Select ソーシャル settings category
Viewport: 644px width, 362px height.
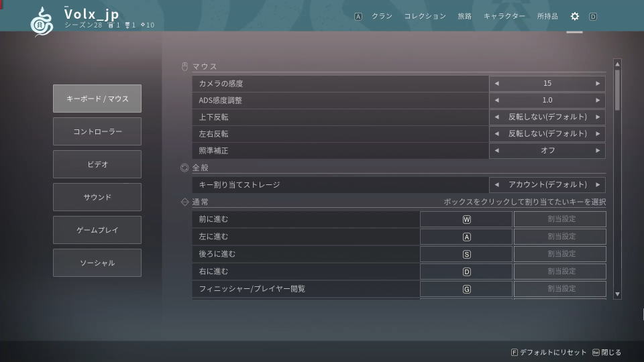97,263
